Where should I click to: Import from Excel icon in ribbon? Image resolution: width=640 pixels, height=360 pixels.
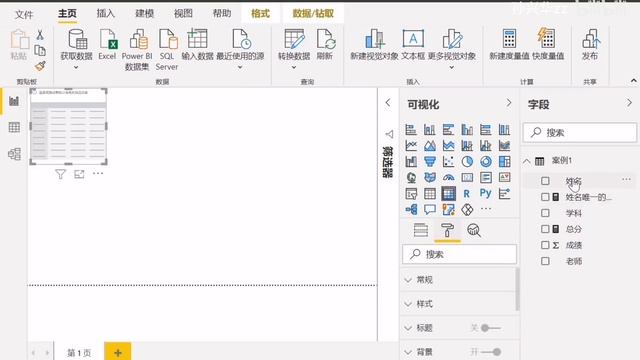point(107,45)
